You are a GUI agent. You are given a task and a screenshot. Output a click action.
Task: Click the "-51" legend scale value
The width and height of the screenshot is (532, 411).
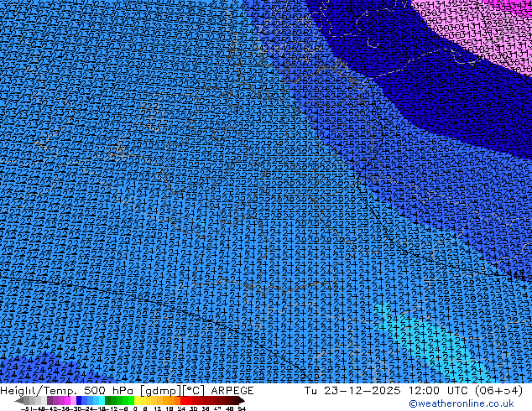click(x=27, y=408)
